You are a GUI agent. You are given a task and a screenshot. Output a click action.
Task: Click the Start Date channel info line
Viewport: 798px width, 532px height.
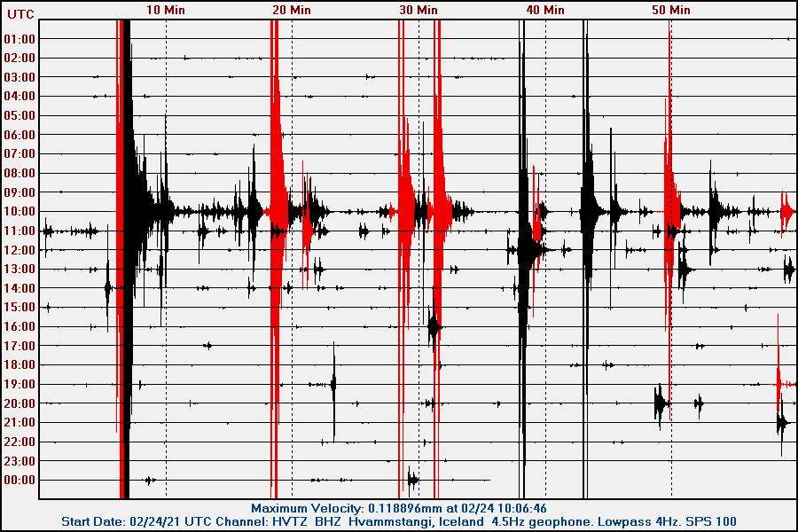[398, 521]
